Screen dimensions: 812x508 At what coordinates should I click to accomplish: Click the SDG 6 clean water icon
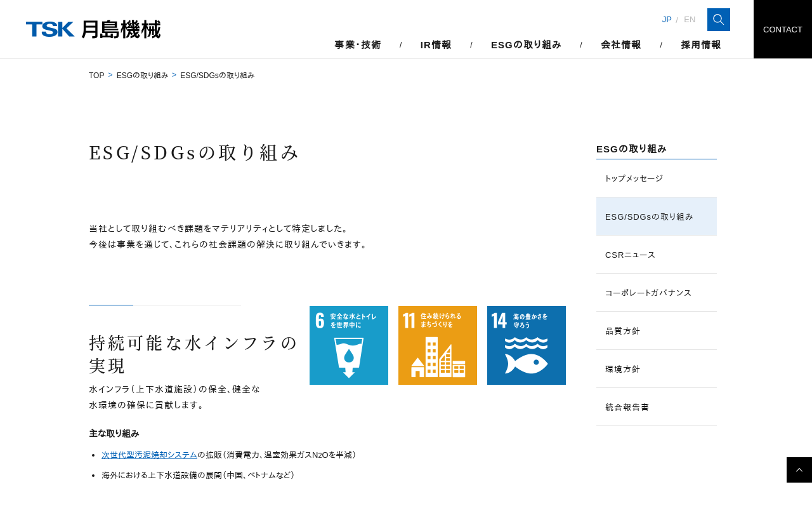click(349, 345)
